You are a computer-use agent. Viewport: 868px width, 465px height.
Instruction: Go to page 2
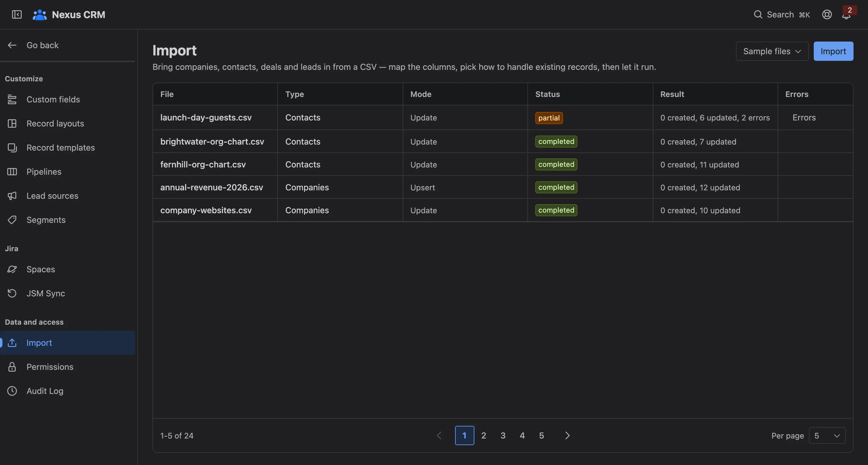[483, 435]
